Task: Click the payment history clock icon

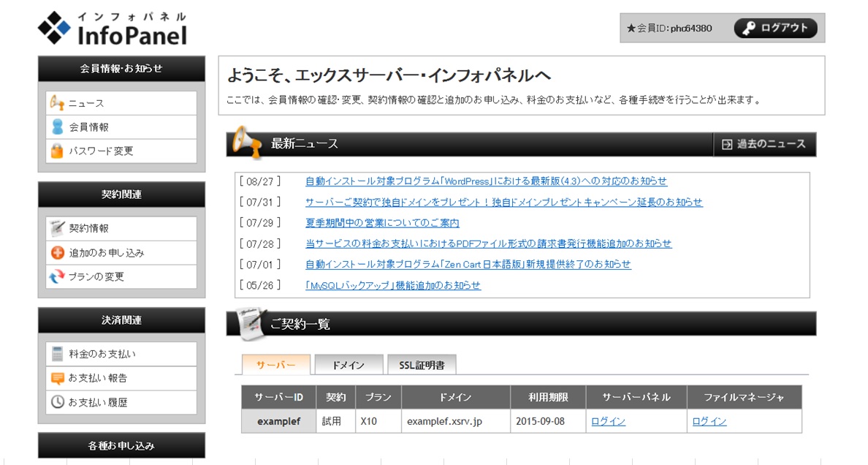Action: pos(57,402)
